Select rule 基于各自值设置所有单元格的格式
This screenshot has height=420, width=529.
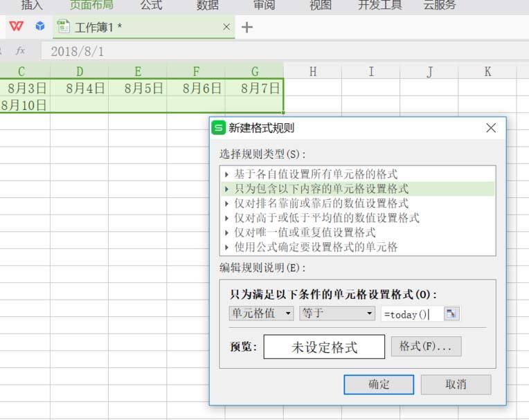(358, 174)
